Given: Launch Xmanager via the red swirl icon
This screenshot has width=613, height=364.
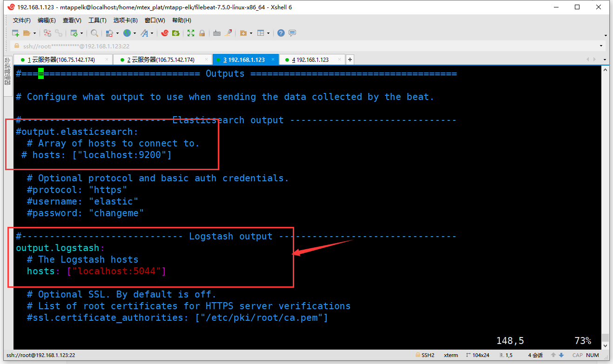Looking at the screenshot, I should tap(164, 33).
